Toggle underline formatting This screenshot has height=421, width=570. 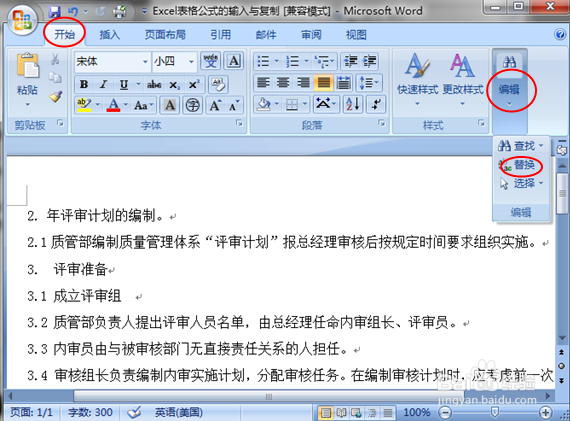pyautogui.click(x=124, y=85)
